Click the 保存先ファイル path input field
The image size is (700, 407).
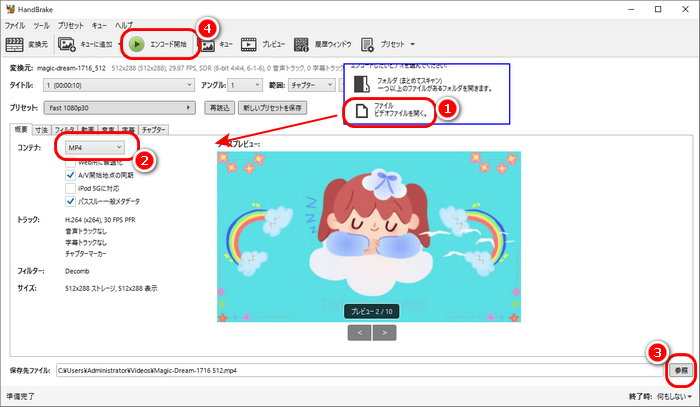click(359, 370)
